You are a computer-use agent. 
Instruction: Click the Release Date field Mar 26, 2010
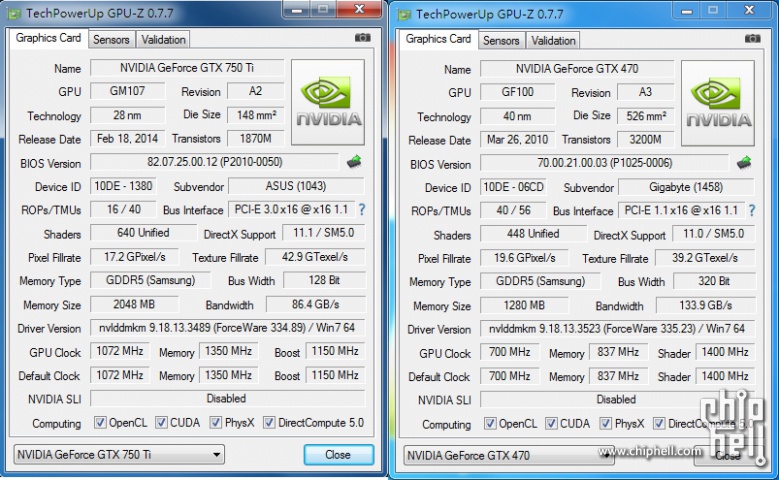[x=517, y=140]
